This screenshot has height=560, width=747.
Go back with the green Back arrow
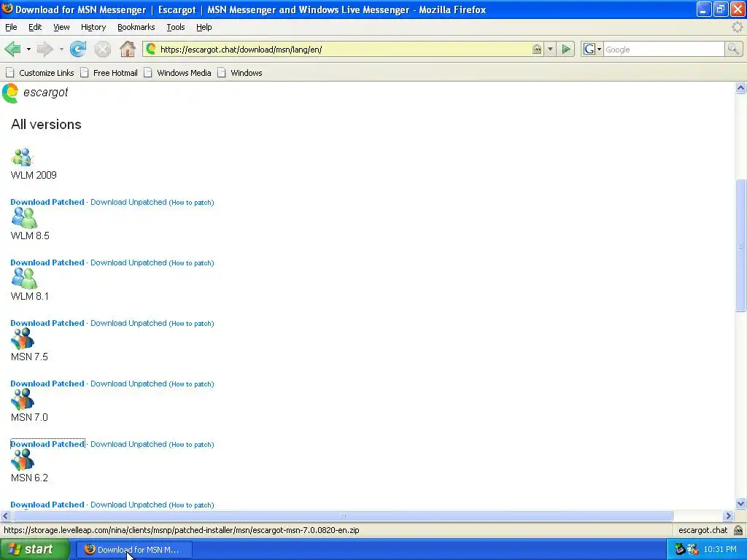click(x=12, y=49)
